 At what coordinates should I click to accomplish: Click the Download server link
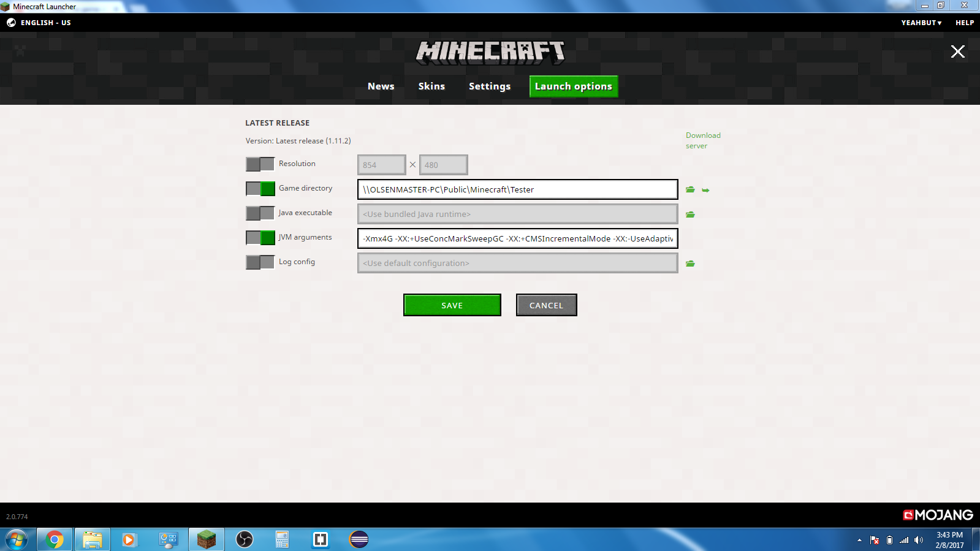(703, 140)
